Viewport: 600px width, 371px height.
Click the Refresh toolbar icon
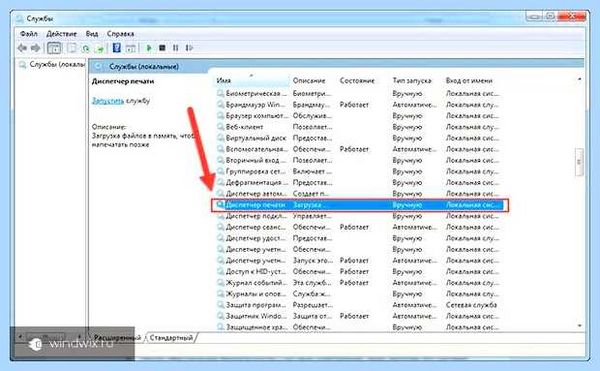86,48
